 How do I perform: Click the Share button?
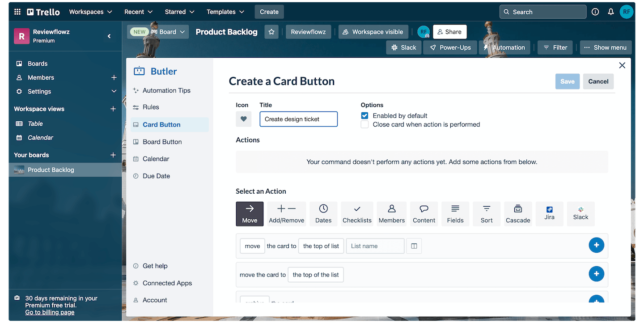449,32
